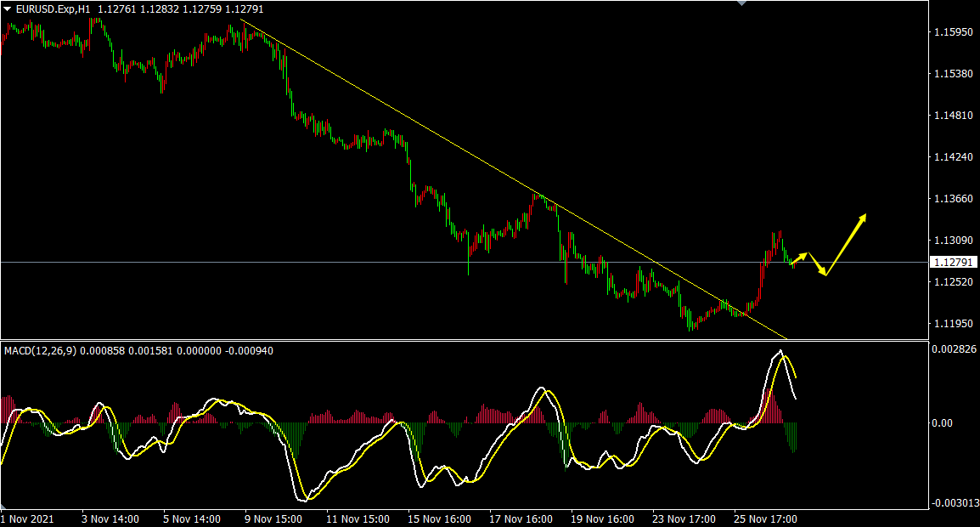Click the triangle icon before EURUSD.Exp,H1

pos(8,8)
